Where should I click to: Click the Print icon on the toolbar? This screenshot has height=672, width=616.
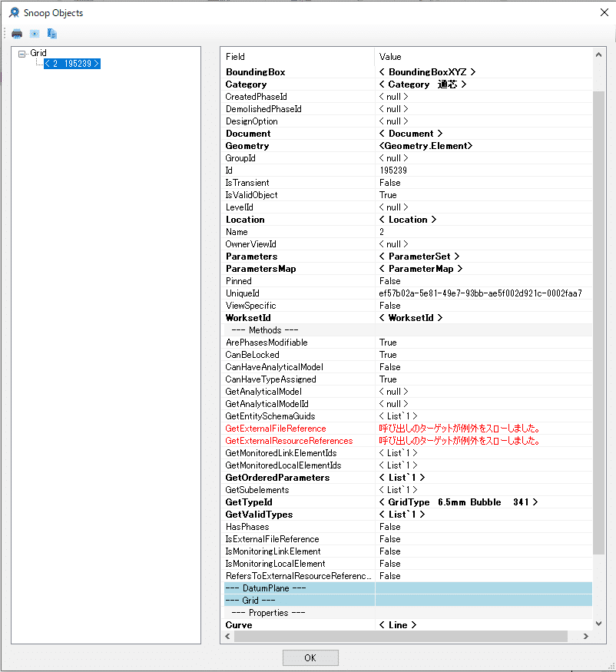click(x=15, y=33)
